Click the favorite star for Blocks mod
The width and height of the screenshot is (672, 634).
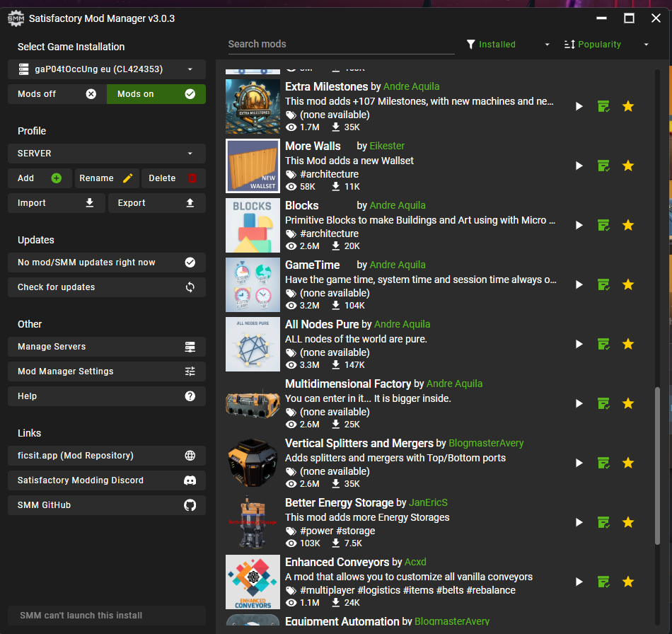click(x=628, y=225)
